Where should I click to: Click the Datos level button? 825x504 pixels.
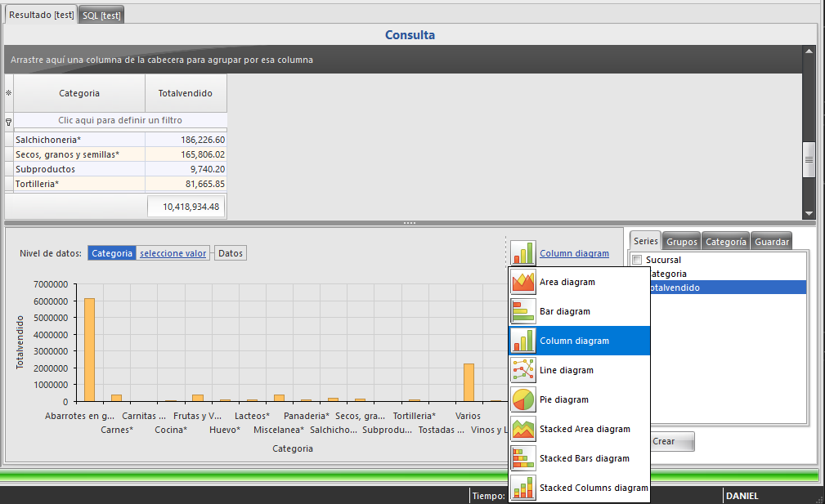[x=231, y=253]
